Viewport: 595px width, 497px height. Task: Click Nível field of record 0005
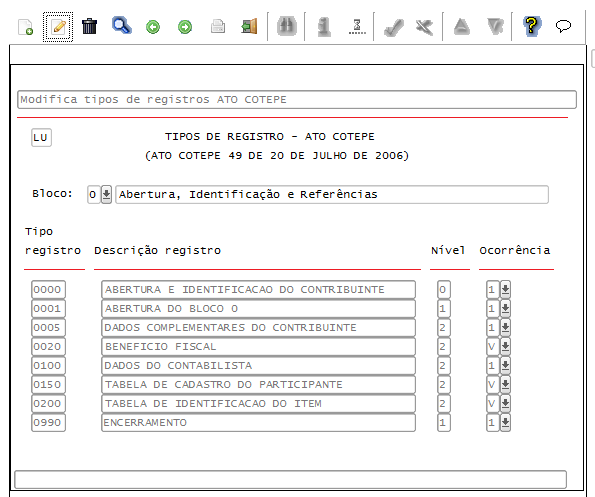[x=444, y=327]
